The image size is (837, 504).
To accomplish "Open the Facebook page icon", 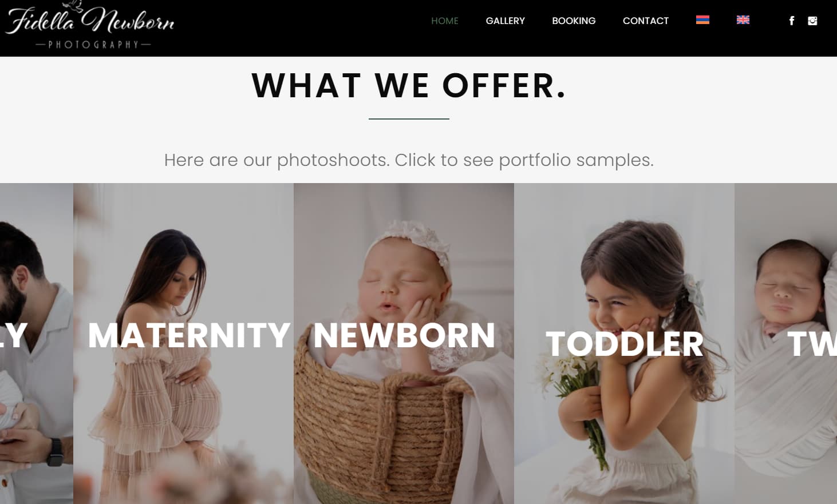I will coord(792,21).
